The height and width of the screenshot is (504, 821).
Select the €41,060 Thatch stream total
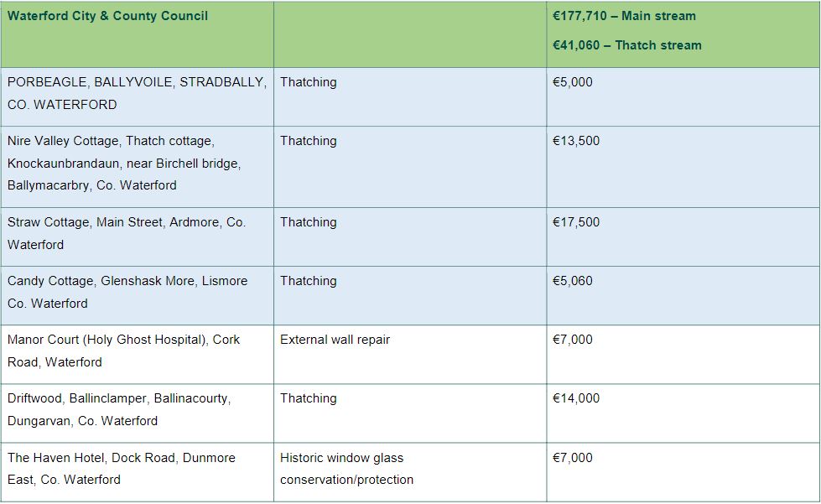click(x=626, y=45)
